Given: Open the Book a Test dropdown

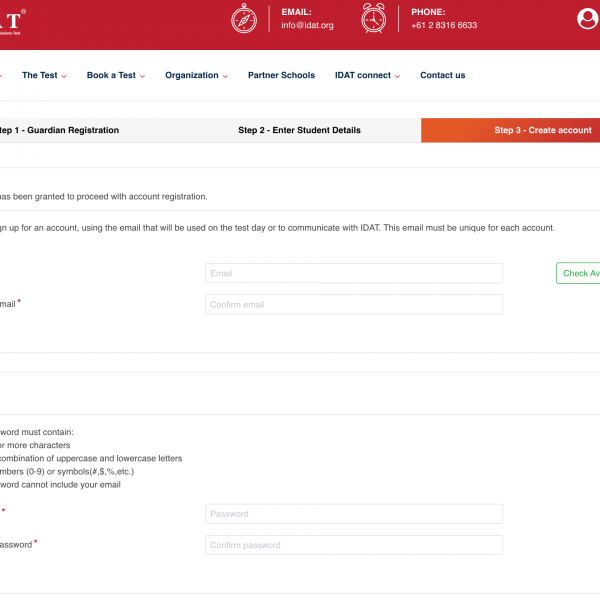Looking at the screenshot, I should click(116, 75).
